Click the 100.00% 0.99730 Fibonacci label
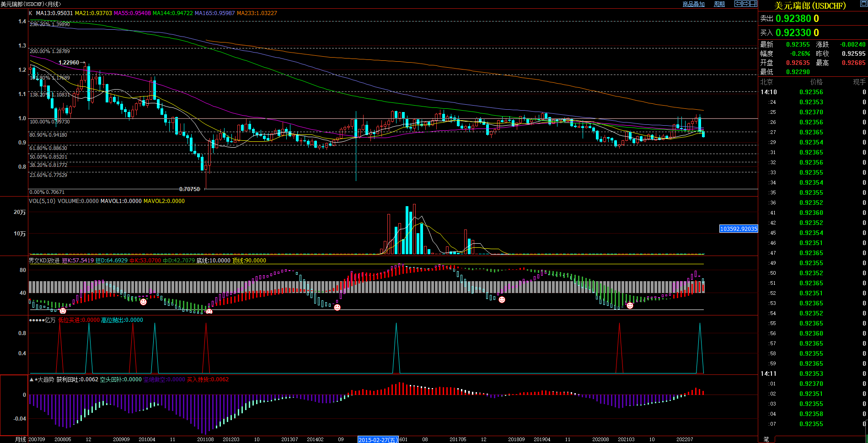The height and width of the screenshot is (443, 868). coord(50,122)
